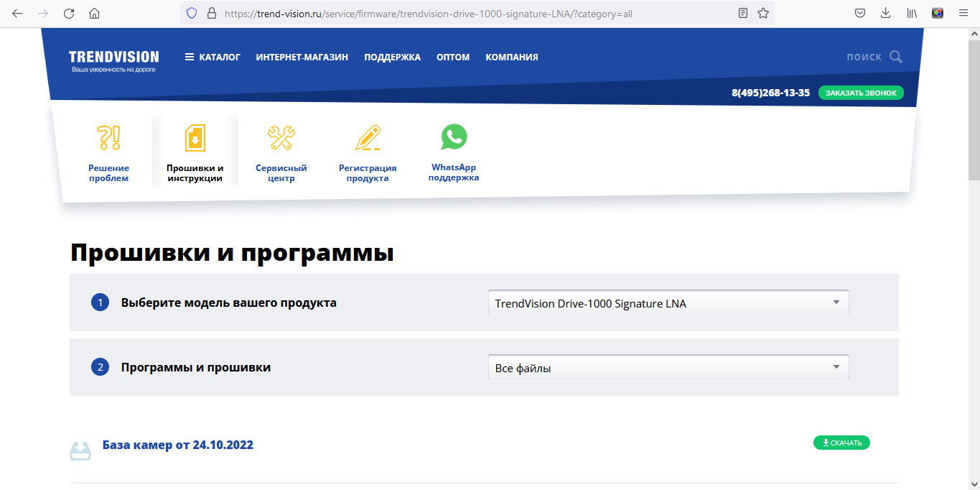This screenshot has height=490, width=980.
Task: Open Сервисный центр link
Action: click(x=281, y=173)
